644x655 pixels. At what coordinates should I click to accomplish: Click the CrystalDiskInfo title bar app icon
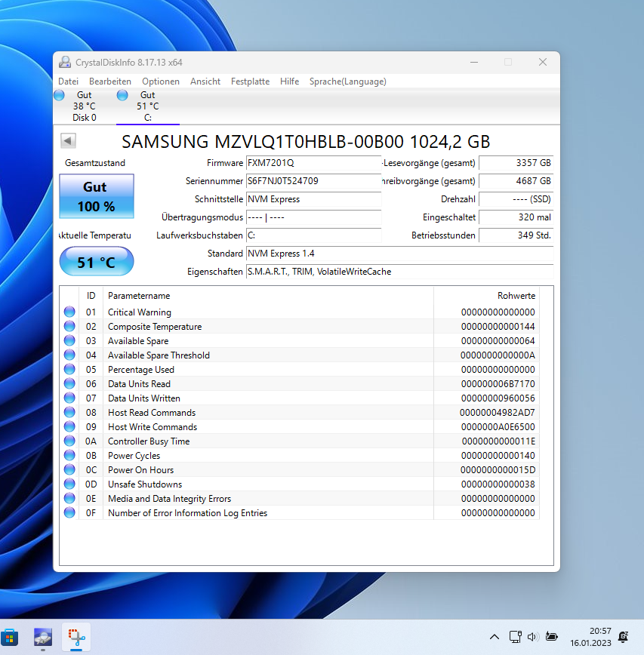pyautogui.click(x=65, y=62)
